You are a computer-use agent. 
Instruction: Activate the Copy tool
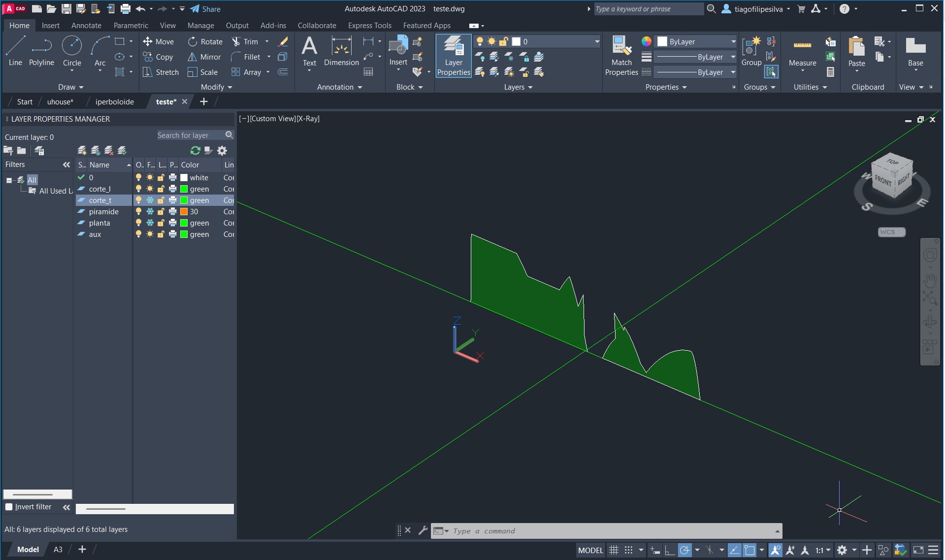[x=158, y=57]
